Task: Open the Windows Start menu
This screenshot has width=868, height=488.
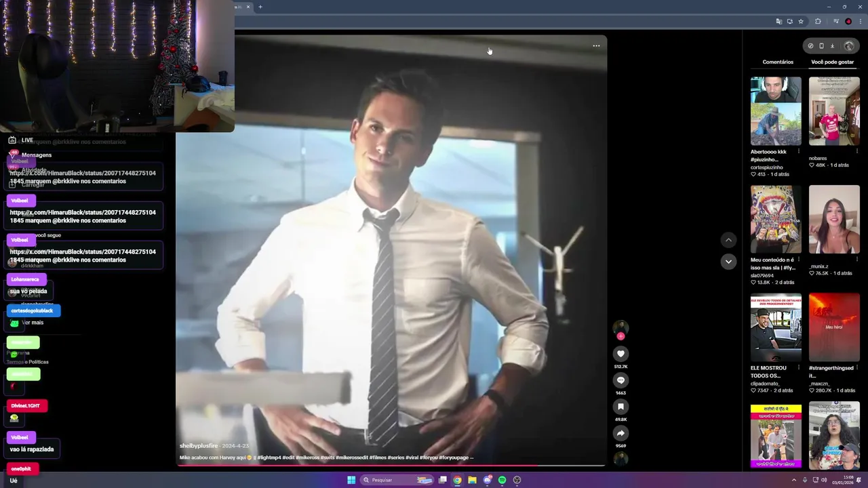Action: [351, 480]
